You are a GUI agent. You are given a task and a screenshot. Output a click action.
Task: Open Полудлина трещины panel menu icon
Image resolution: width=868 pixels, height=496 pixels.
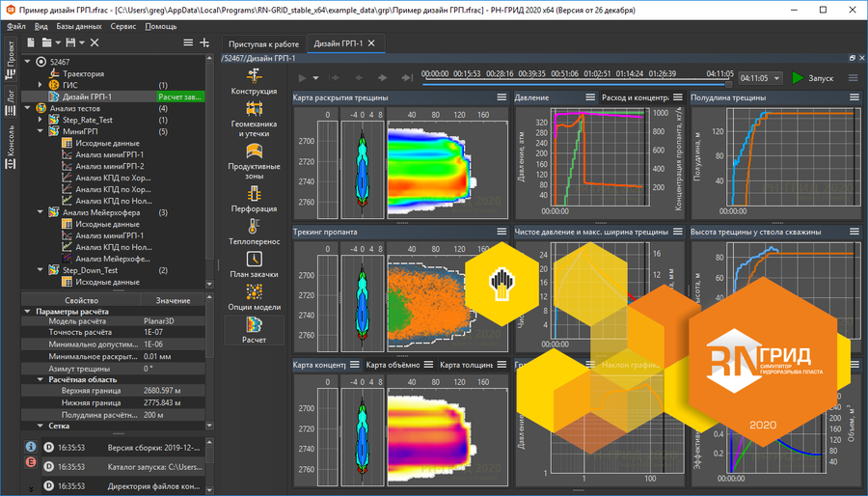pyautogui.click(x=854, y=97)
